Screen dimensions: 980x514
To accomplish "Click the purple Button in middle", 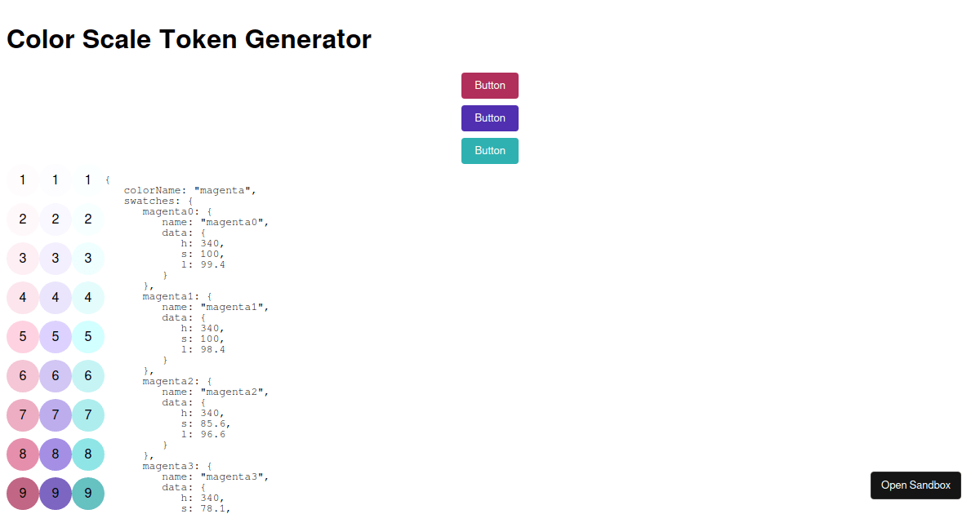I will 490,117.
